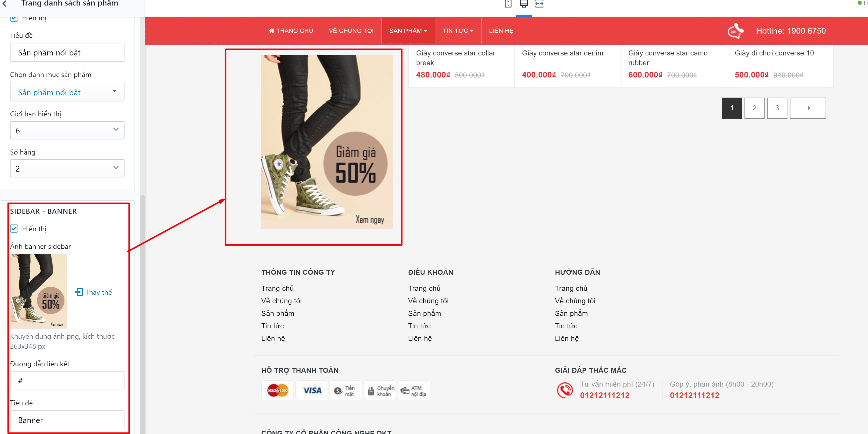Screen dimensions: 868x434
Task: Open product Giày converse star collar break
Action: [x=456, y=58]
